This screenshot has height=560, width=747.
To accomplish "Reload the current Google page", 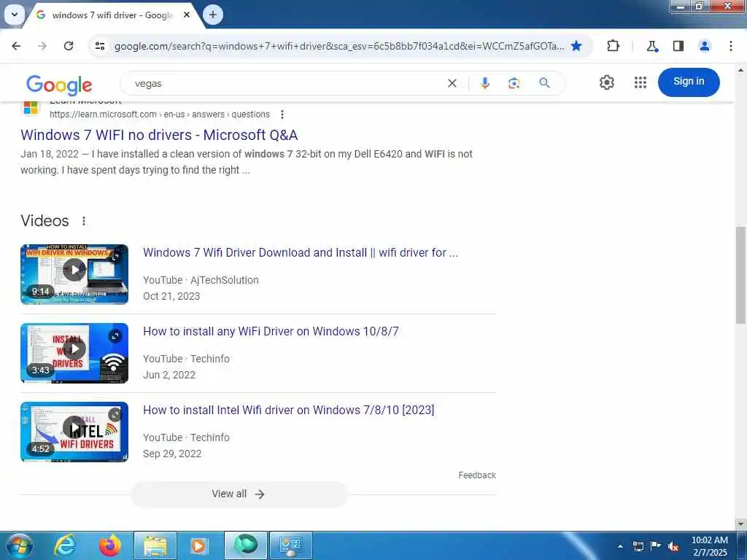I will pos(69,46).
